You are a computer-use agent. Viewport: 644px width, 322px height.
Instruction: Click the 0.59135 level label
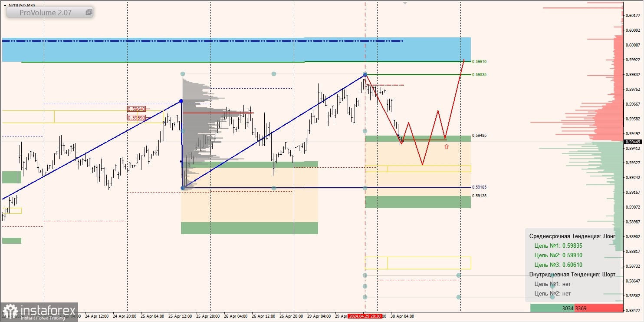pyautogui.click(x=480, y=196)
